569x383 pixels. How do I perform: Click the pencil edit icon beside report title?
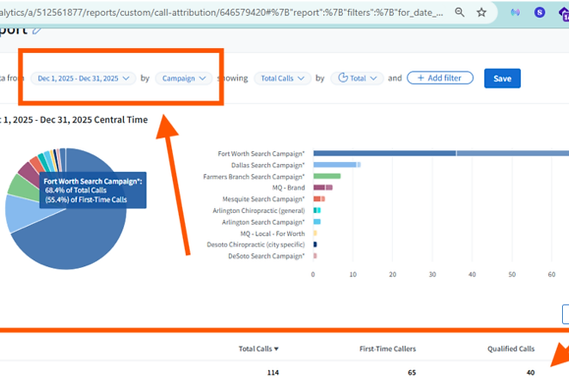click(x=37, y=30)
